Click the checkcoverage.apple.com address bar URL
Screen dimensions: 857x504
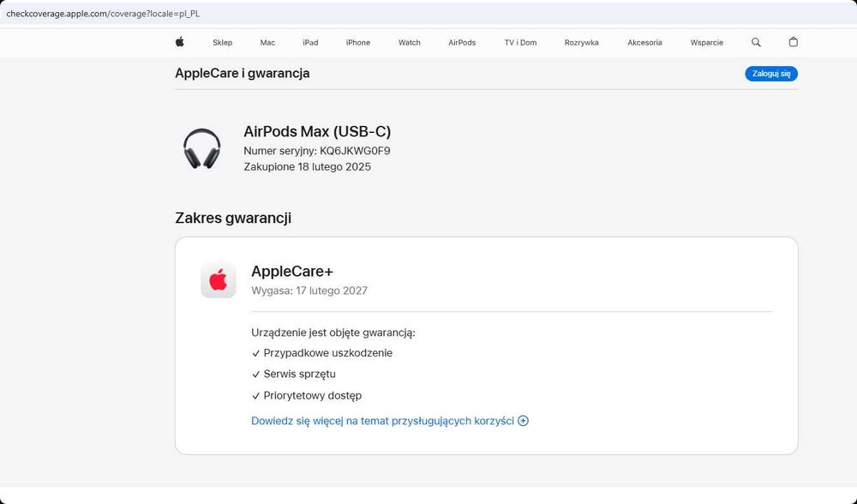(103, 14)
